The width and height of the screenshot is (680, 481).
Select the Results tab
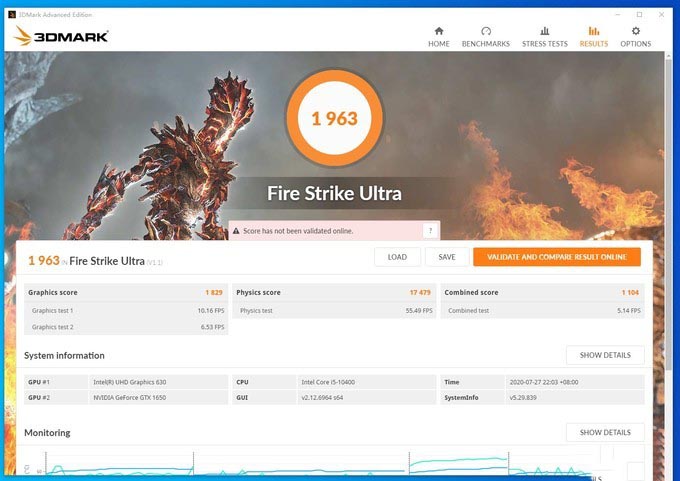click(x=594, y=37)
